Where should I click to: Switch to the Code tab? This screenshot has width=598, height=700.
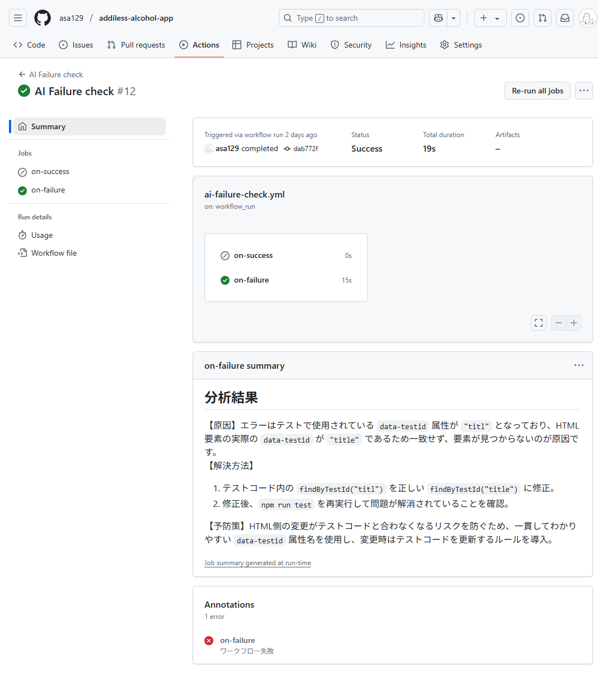[x=29, y=45]
